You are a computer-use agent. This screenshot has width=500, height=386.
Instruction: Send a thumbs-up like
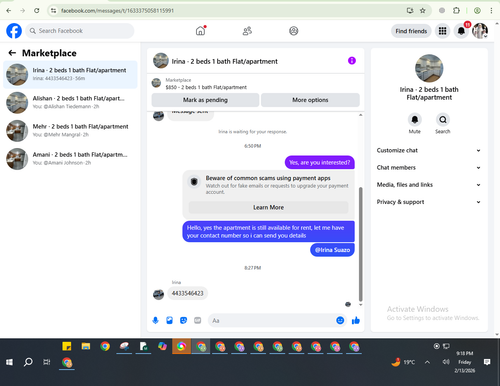(356, 320)
